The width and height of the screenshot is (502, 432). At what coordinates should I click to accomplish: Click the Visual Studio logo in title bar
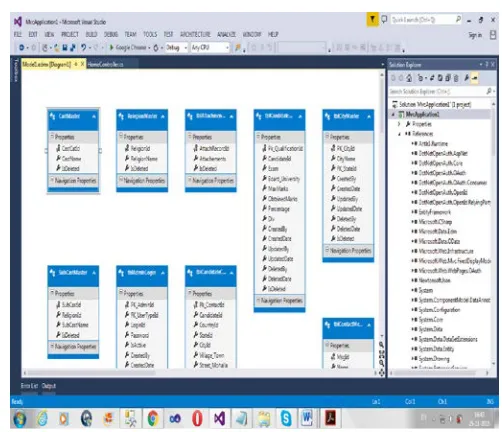18,22
